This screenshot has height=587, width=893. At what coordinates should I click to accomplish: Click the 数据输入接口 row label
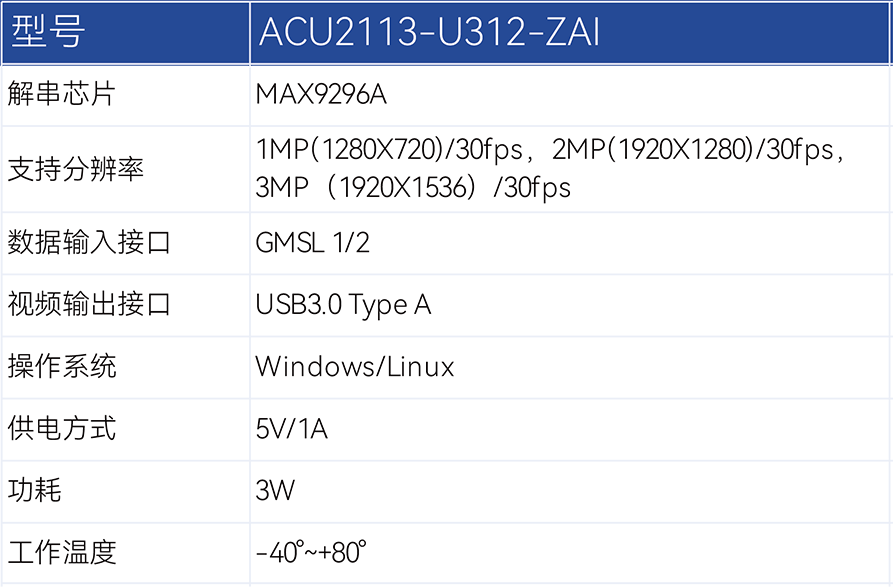pos(90,243)
